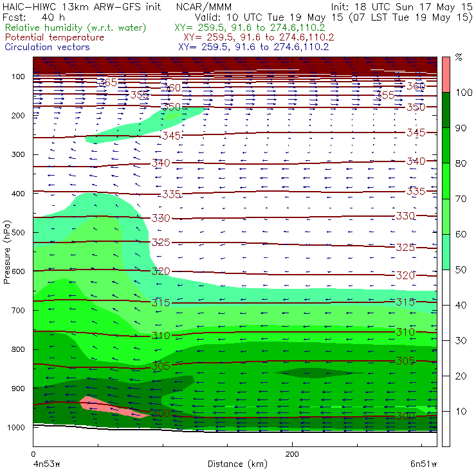Click the colorbar "90" tick label
Screen dimensions: 476x476
point(461,128)
